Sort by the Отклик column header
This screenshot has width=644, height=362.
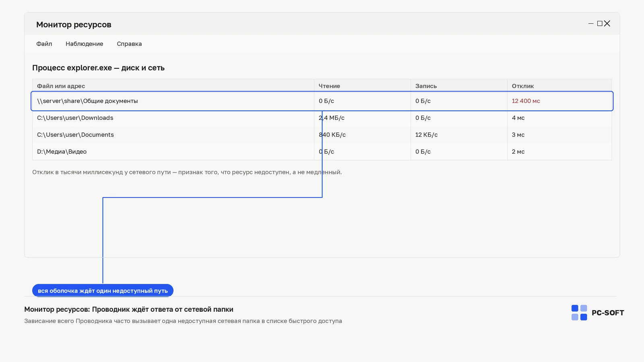(x=559, y=86)
